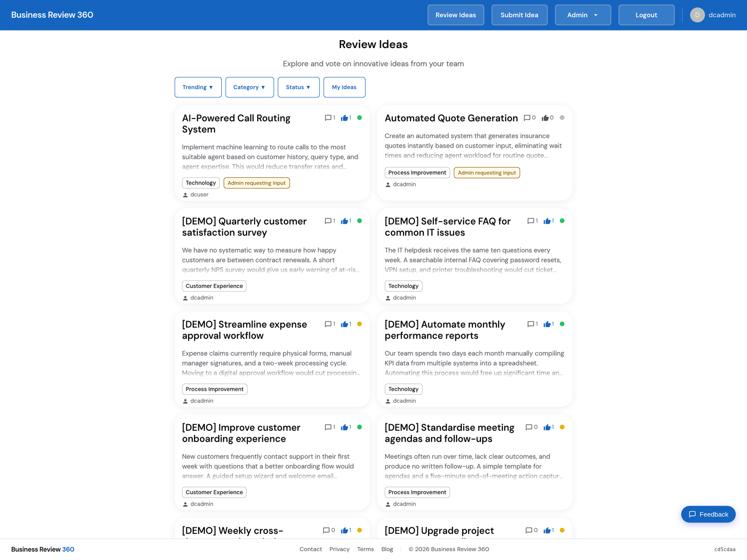Click the Logout button
The height and width of the screenshot is (560, 747).
pos(647,15)
